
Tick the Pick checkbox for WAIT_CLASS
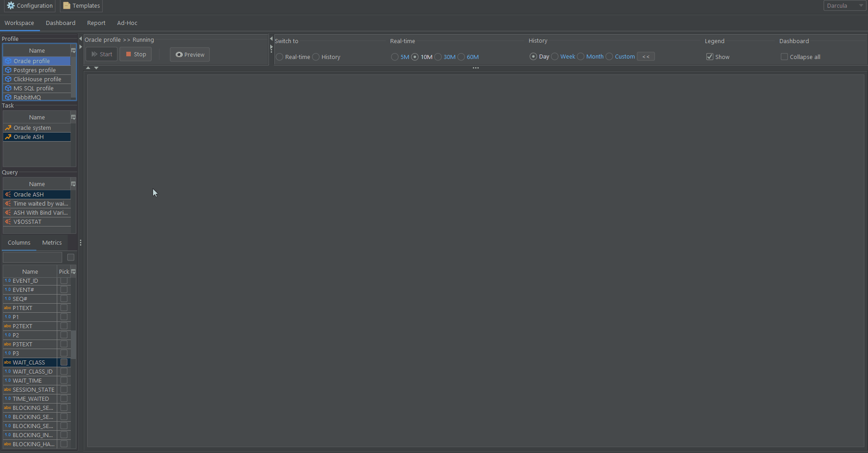(x=64, y=362)
